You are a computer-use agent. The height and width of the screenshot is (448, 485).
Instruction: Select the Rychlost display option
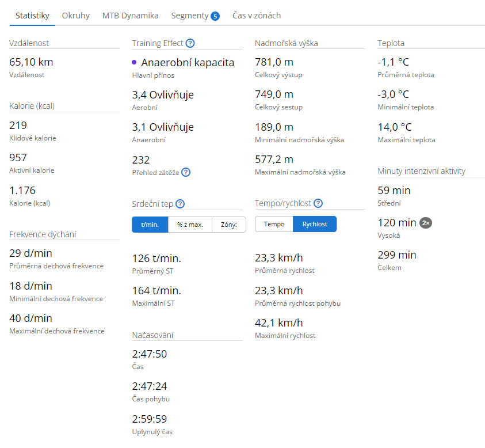tap(315, 224)
